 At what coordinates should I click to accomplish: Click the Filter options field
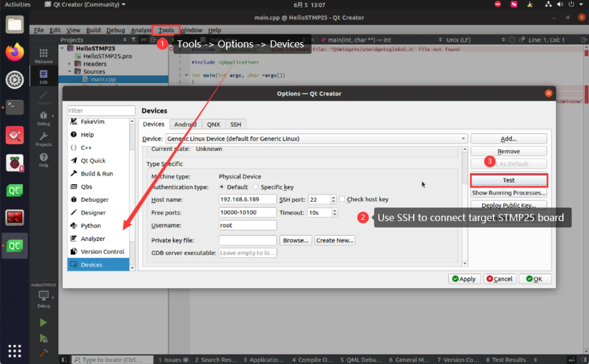101,110
